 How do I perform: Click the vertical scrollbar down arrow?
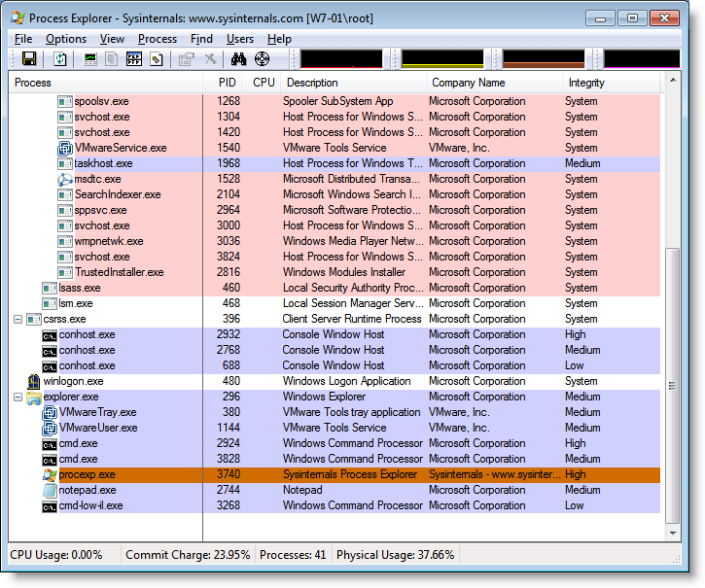click(672, 534)
